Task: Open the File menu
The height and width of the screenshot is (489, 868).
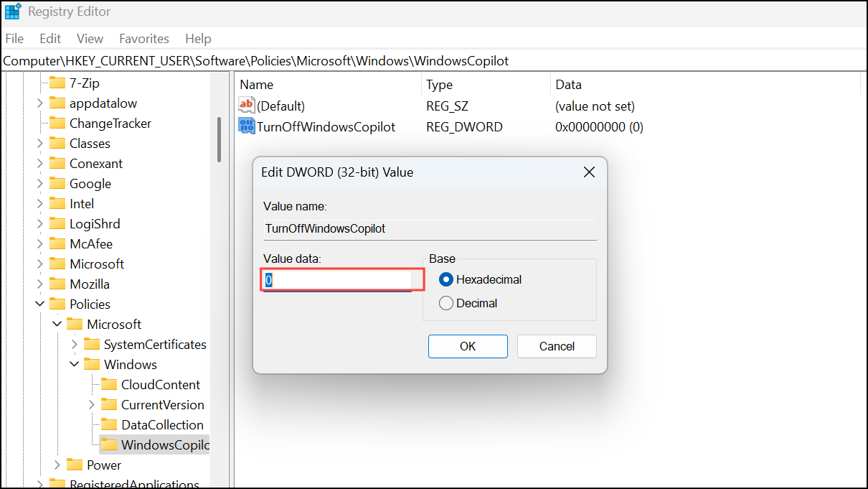Action: 14,39
